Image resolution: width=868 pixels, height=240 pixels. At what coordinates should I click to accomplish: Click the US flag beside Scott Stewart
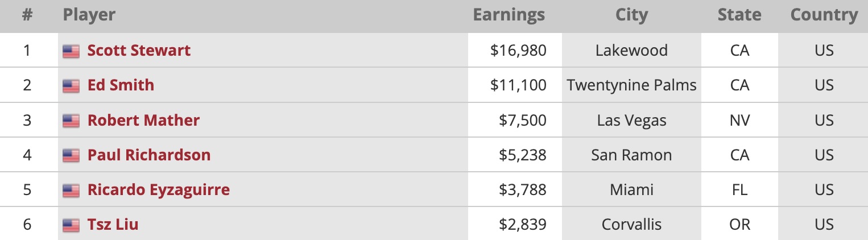71,51
